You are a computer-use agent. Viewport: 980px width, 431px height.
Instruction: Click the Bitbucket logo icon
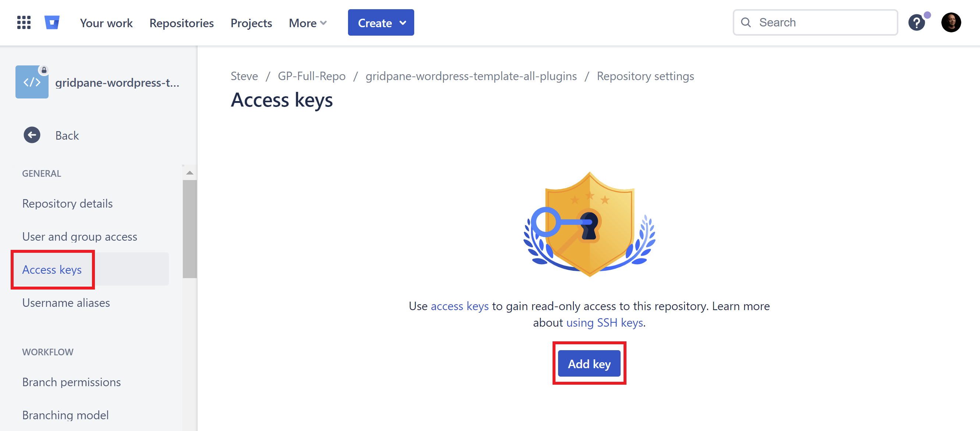[x=52, y=22]
